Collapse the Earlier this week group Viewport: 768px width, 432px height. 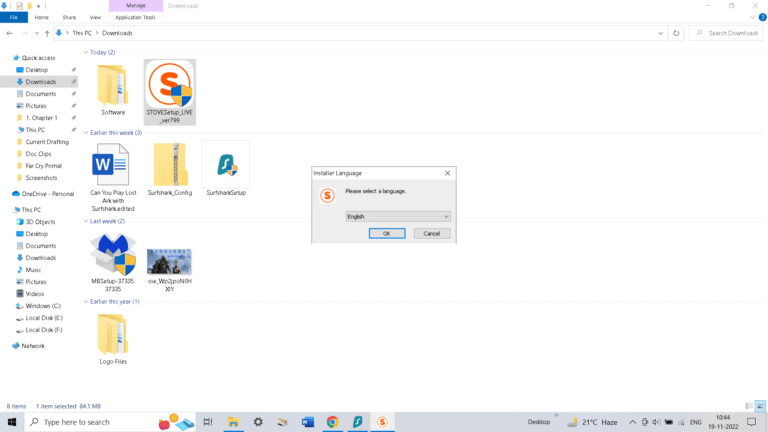click(86, 133)
